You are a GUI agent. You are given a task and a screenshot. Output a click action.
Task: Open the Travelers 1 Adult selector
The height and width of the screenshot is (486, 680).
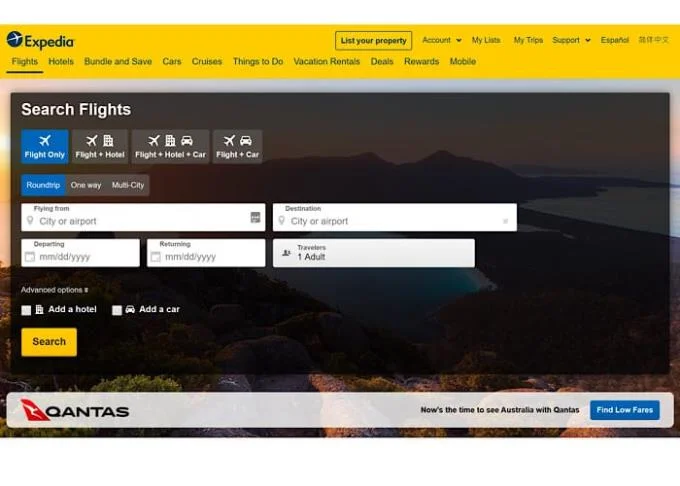pos(374,253)
